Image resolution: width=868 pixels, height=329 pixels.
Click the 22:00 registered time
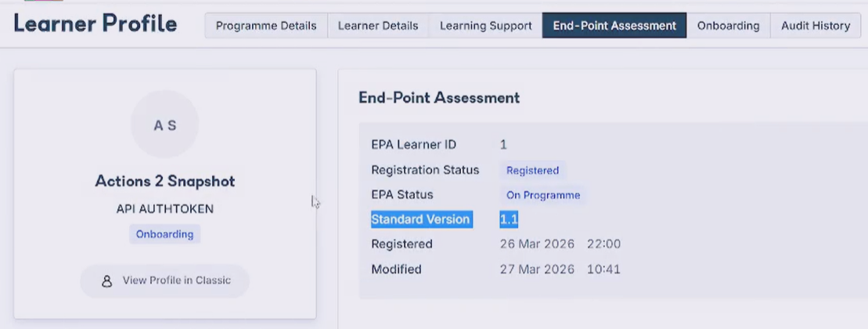pyautogui.click(x=603, y=244)
